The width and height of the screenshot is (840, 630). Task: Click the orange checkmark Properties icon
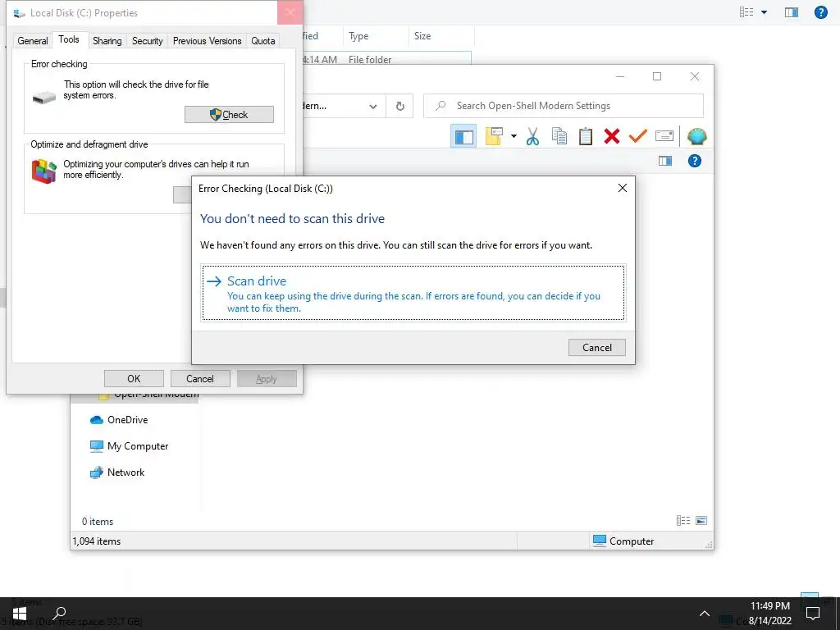[x=637, y=137]
